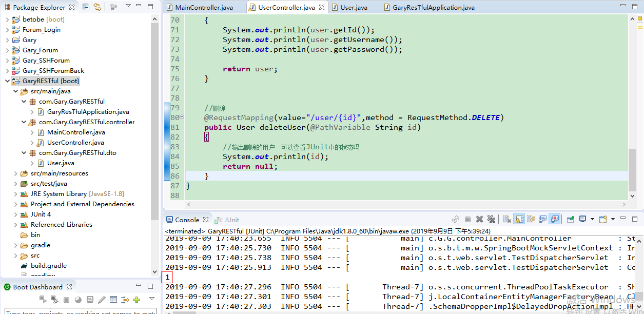
Task: Maximize the Package Explorer panel
Action: (x=150, y=7)
